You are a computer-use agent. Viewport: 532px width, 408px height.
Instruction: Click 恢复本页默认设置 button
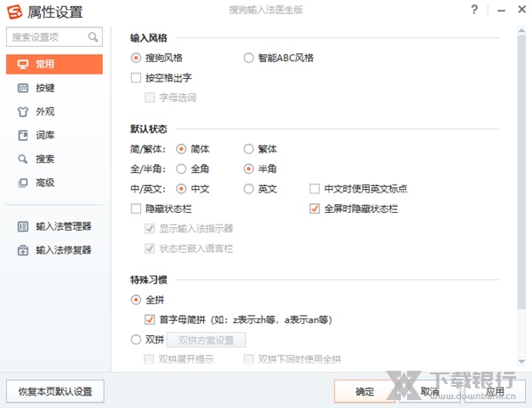(x=55, y=391)
